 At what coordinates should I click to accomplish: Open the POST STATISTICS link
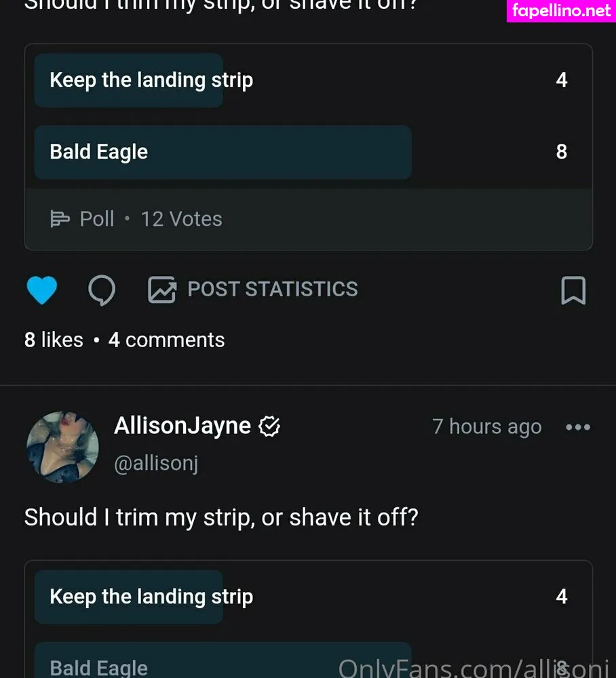pos(272,290)
